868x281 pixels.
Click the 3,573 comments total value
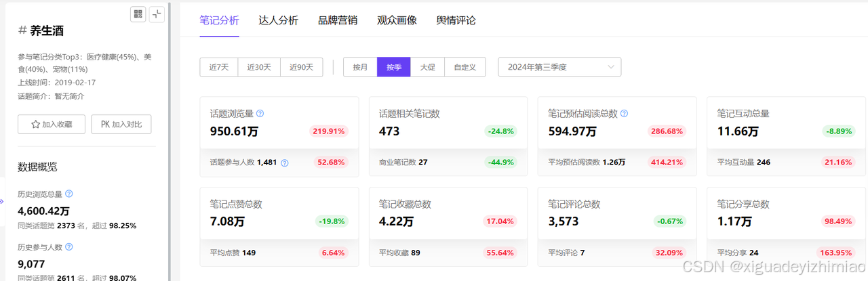(564, 221)
